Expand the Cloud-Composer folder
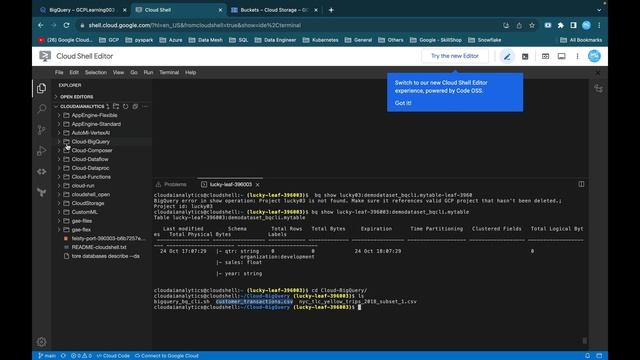This screenshot has height=360, width=640. (x=92, y=151)
